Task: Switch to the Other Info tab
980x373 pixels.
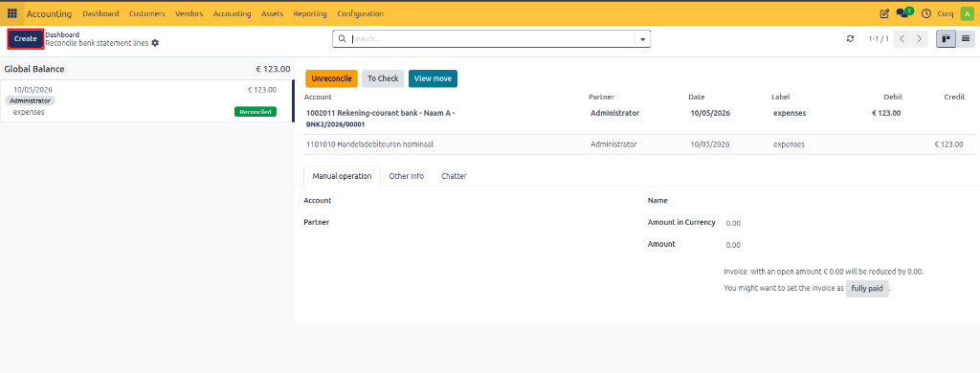Action: (x=406, y=176)
